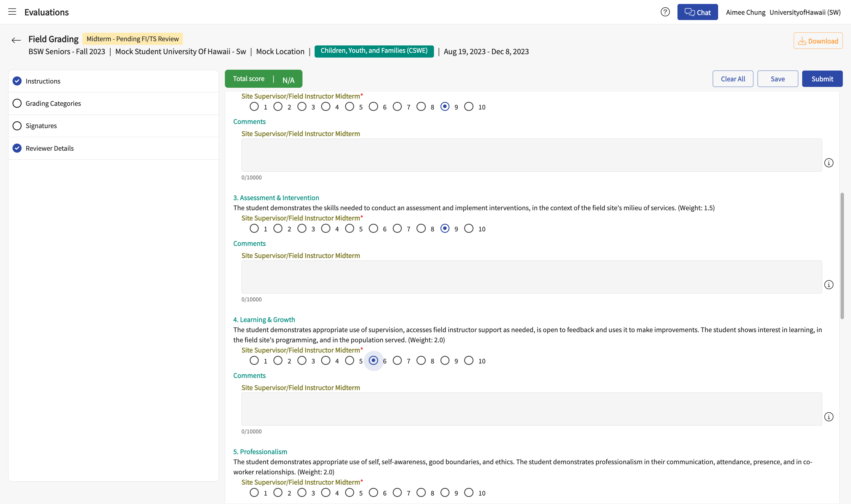Select score 8 for Learning & Growth
Screen dimensions: 851x504
coord(421,361)
